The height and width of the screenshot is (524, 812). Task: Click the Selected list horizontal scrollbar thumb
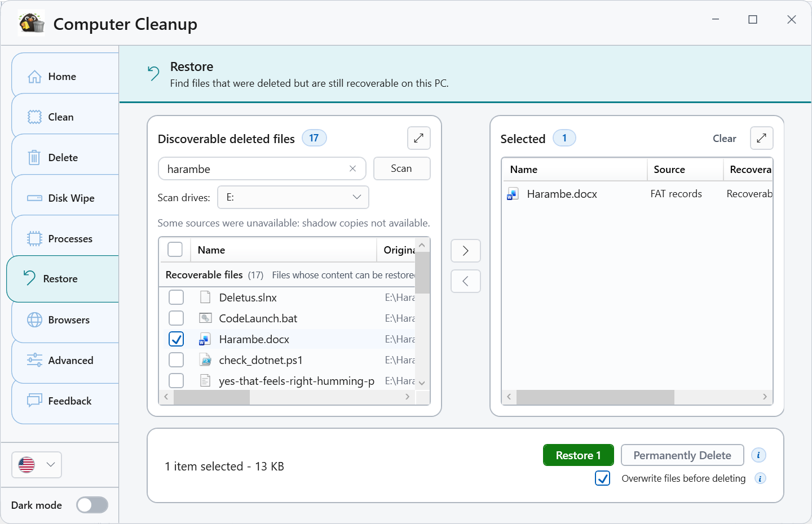[595, 397]
